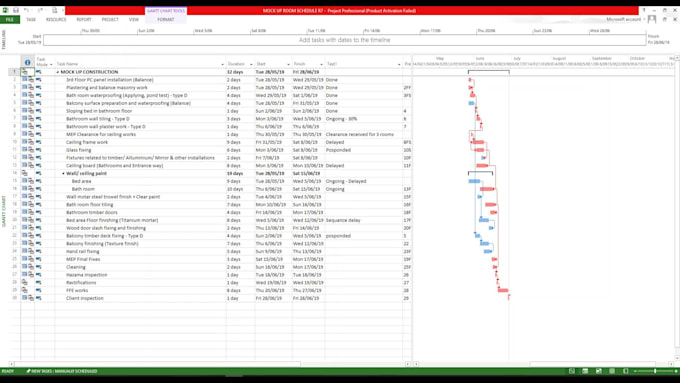Collapse the Wall/ ceiling paint summary task
The width and height of the screenshot is (680, 383).
coord(63,173)
